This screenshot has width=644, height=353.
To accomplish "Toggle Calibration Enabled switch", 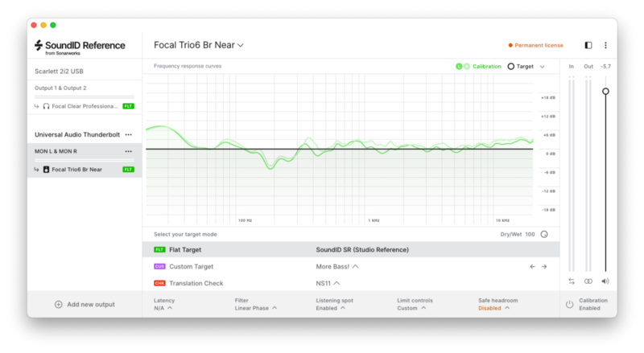I will (x=587, y=305).
